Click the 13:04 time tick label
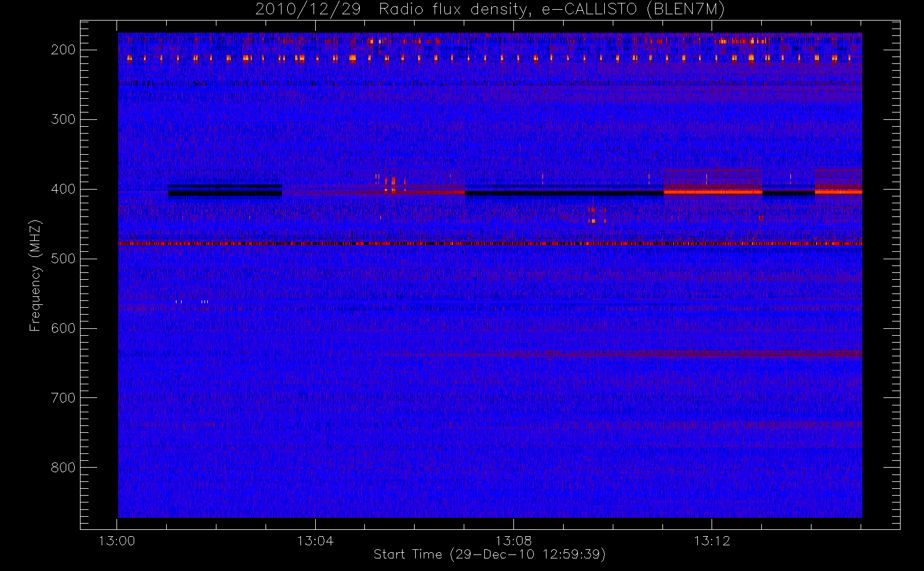This screenshot has width=924, height=571. [x=315, y=541]
